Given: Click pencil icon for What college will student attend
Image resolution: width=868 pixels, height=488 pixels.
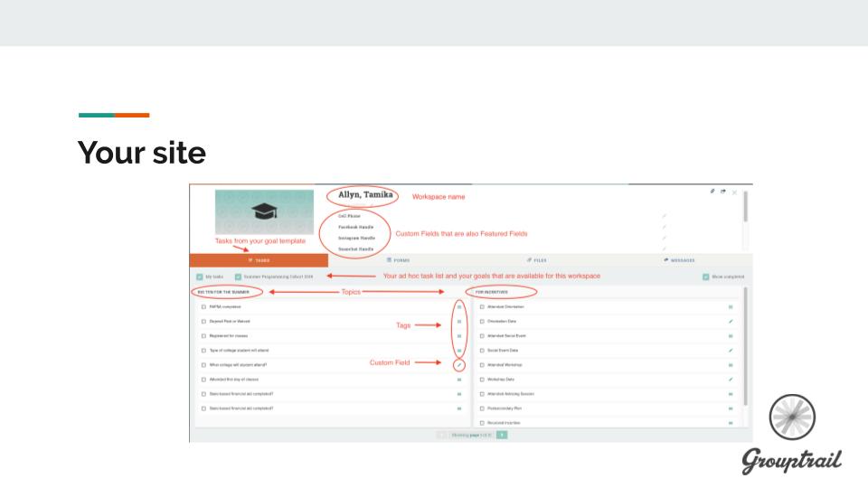Looking at the screenshot, I should [x=458, y=365].
